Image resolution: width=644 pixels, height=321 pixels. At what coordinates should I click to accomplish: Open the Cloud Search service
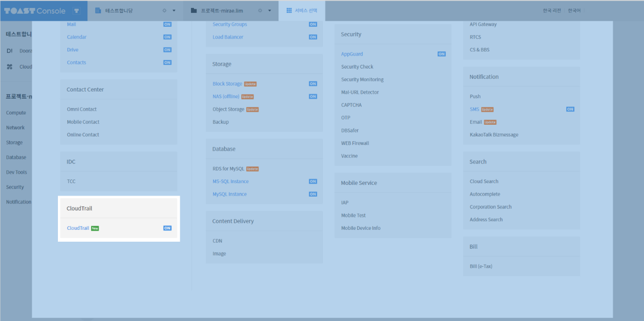(484, 181)
